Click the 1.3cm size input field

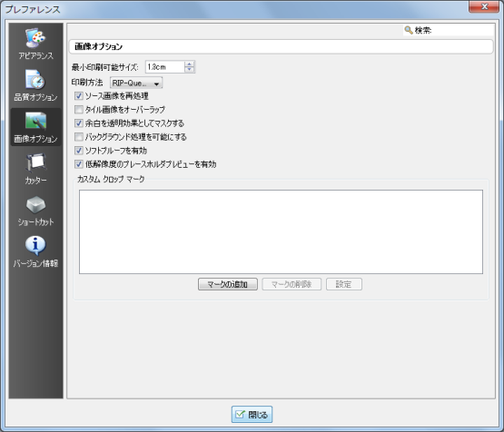click(x=165, y=67)
